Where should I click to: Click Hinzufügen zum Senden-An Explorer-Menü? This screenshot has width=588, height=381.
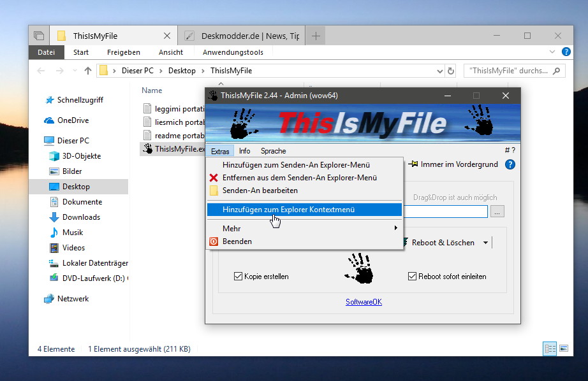point(304,165)
